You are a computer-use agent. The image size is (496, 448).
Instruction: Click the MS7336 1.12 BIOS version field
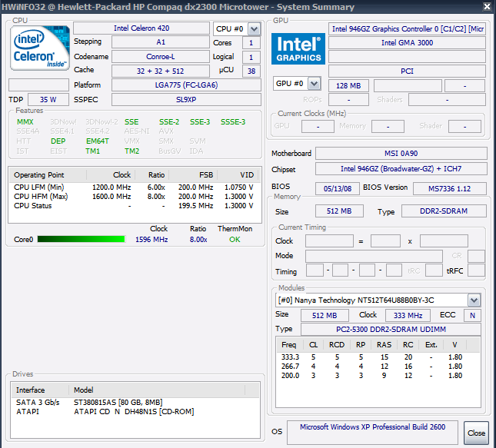coord(450,188)
